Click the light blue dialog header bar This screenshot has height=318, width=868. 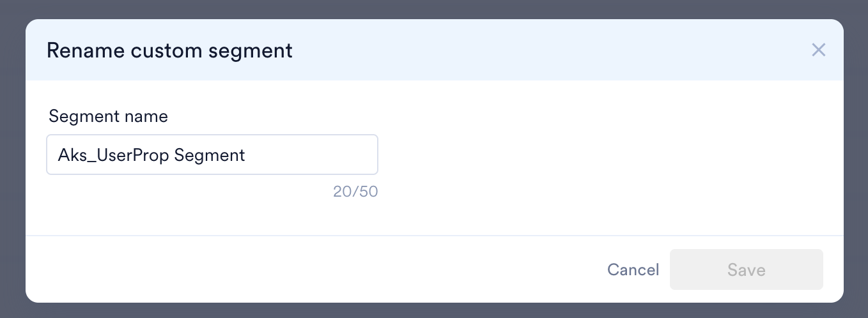511,50
